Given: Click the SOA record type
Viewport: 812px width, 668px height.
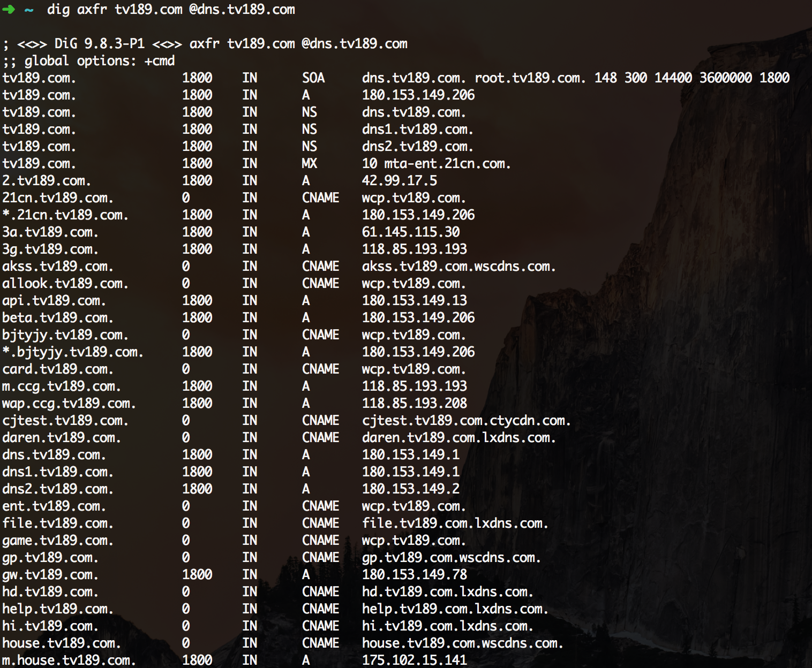Looking at the screenshot, I should pos(313,78).
